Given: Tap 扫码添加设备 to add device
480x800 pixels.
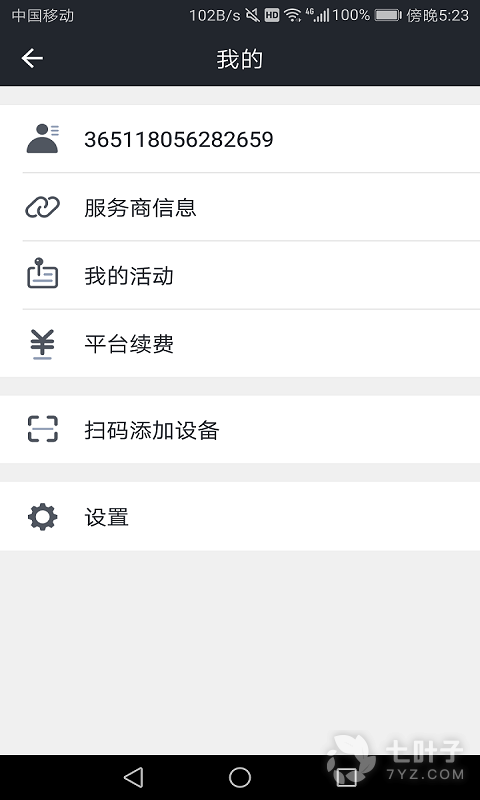Looking at the screenshot, I should [x=240, y=430].
